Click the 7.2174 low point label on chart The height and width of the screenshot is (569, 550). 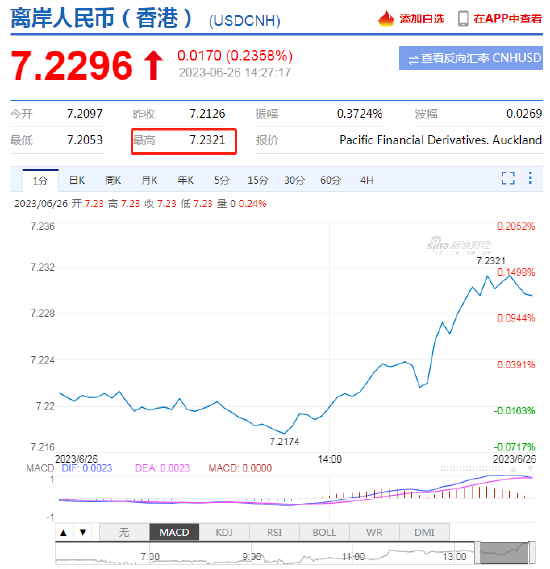pos(284,442)
